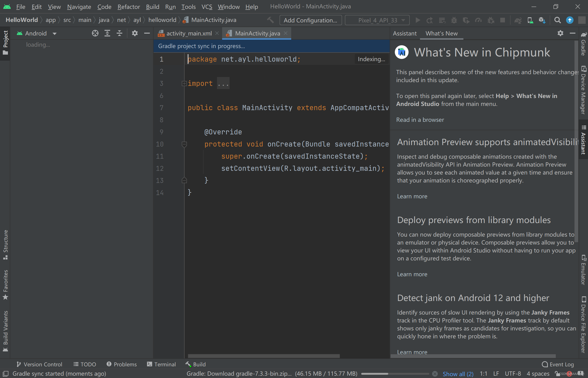Open the LF line separator selector

pos(496,374)
